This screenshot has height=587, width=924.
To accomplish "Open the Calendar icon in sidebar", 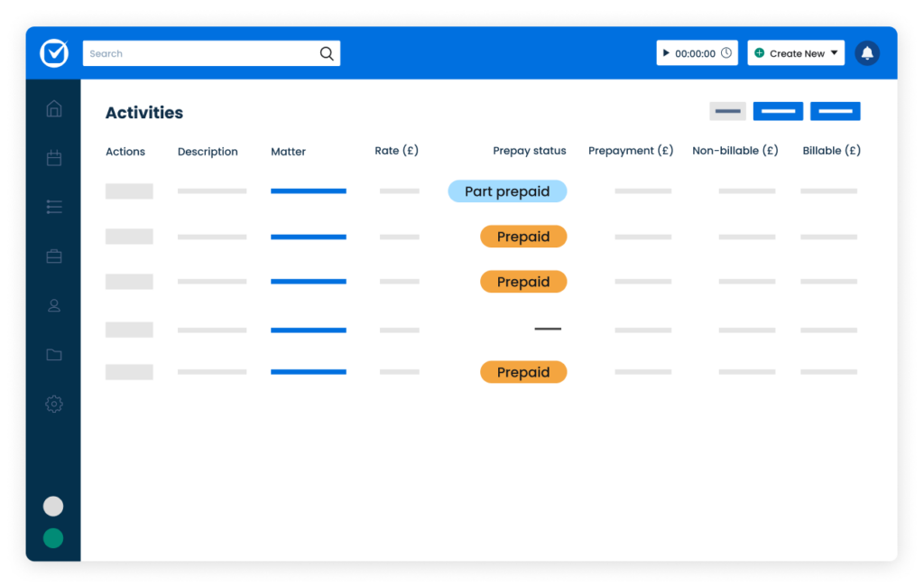I will pyautogui.click(x=54, y=158).
